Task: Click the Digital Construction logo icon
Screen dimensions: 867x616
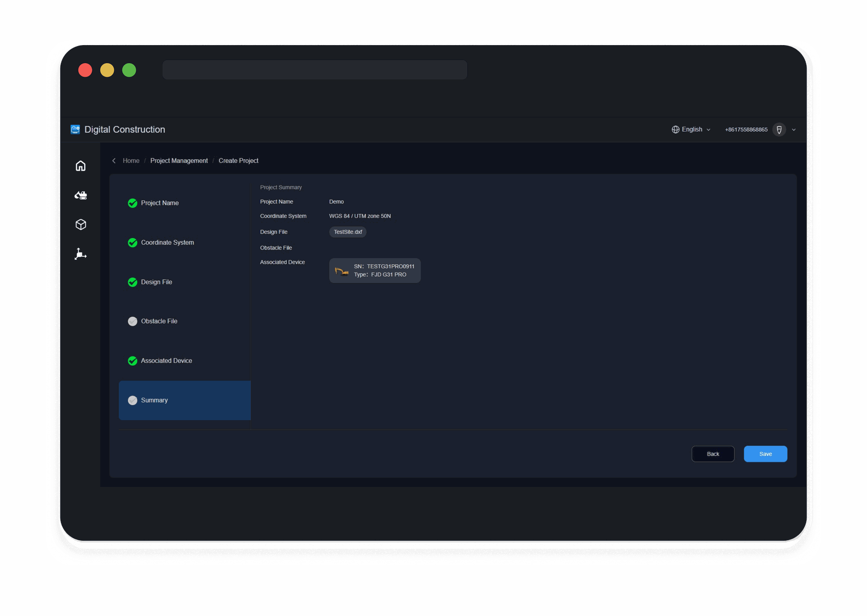Action: pos(75,130)
